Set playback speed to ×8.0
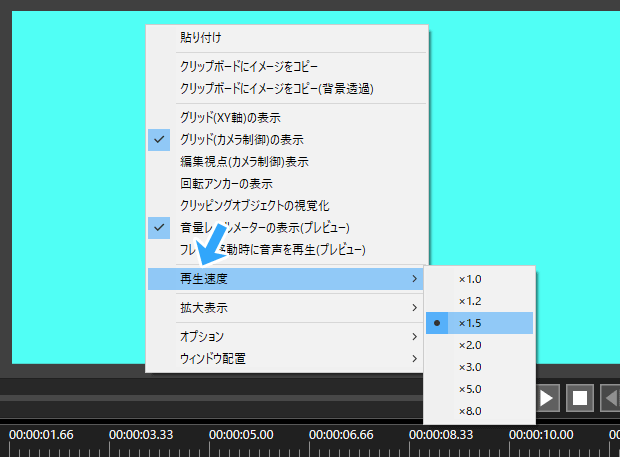This screenshot has height=457, width=620. [479, 411]
